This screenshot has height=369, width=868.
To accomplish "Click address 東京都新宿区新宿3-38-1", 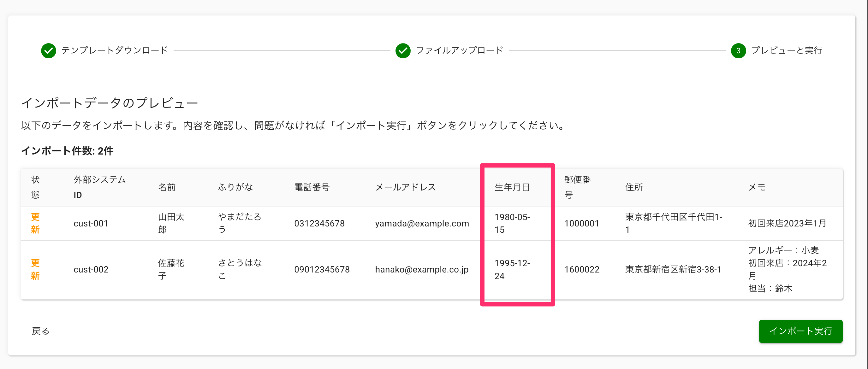I will pyautogui.click(x=673, y=269).
